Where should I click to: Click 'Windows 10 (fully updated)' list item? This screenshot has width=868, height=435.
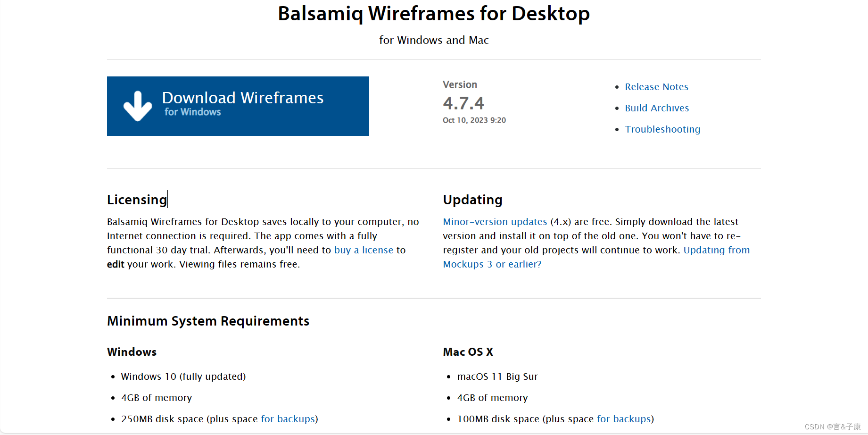pos(183,376)
